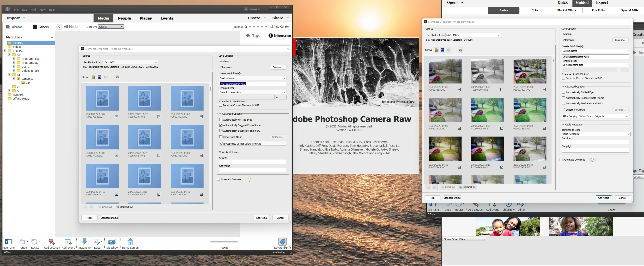Click Hide Panel icon in left Organizer
This screenshot has width=644, height=266.
(x=8, y=242)
